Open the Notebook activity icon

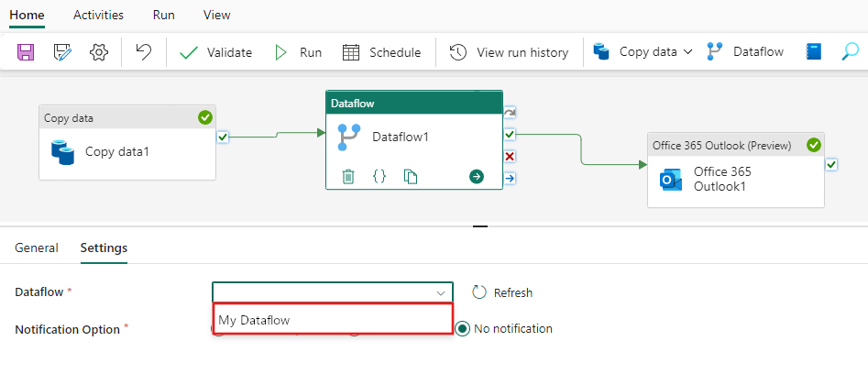pyautogui.click(x=814, y=52)
